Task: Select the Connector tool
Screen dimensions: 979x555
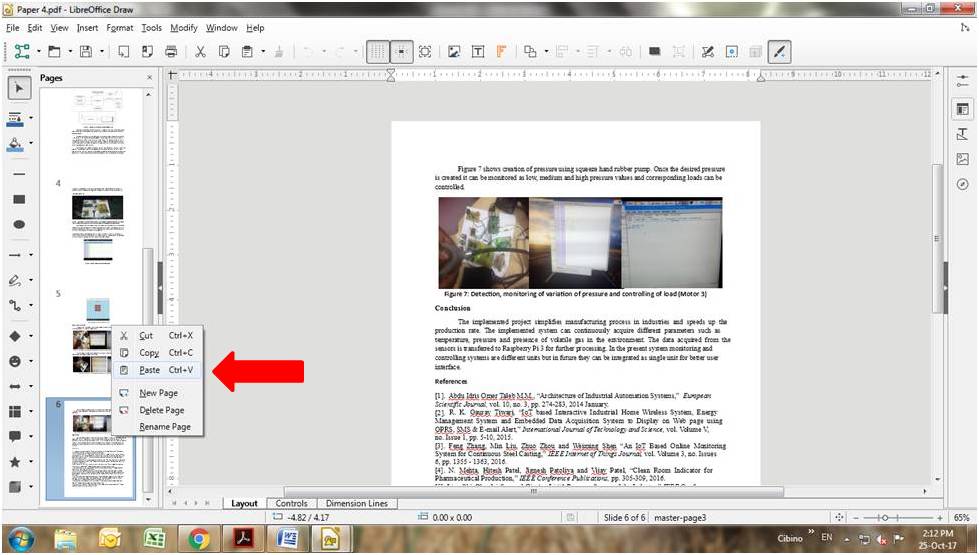Action: 16,305
